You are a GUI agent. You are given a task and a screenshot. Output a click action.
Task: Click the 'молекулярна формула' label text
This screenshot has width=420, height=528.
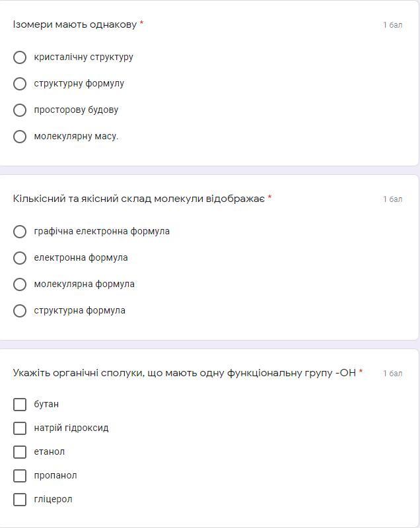[85, 284]
